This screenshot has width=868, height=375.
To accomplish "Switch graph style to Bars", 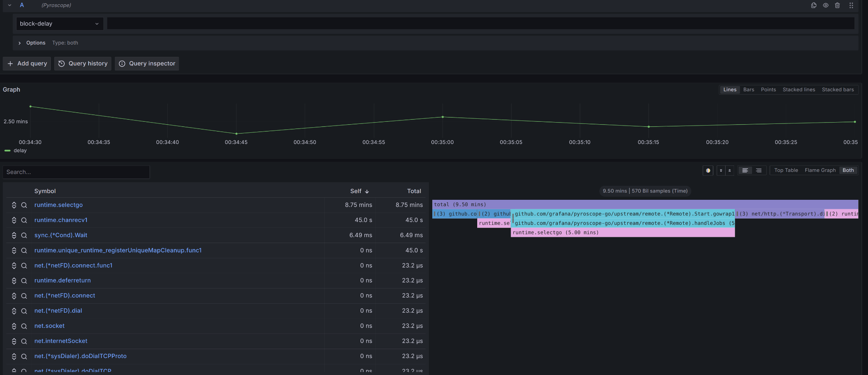I will [x=748, y=90].
